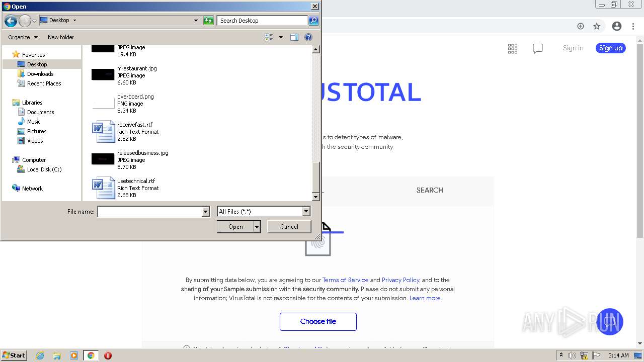The width and height of the screenshot is (644, 362).
Task: Click the Sign up button
Action: point(611,48)
